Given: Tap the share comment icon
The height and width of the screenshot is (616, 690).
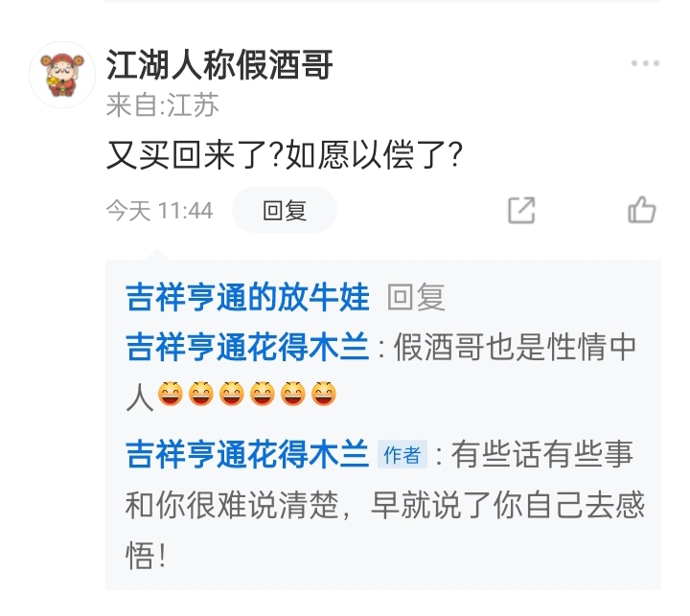Looking at the screenshot, I should pyautogui.click(x=521, y=211).
